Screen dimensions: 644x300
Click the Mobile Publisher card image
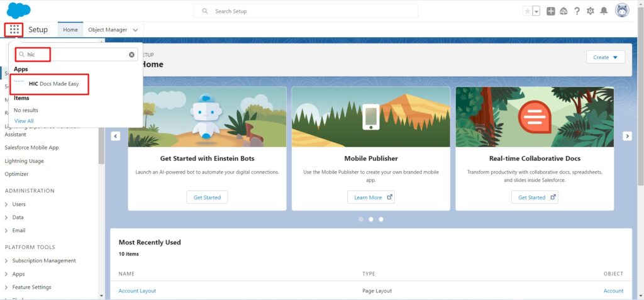(x=371, y=117)
